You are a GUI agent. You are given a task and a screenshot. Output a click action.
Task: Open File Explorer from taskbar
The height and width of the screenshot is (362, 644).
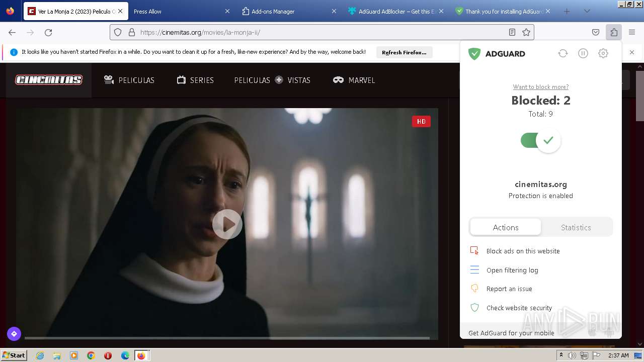click(x=57, y=355)
